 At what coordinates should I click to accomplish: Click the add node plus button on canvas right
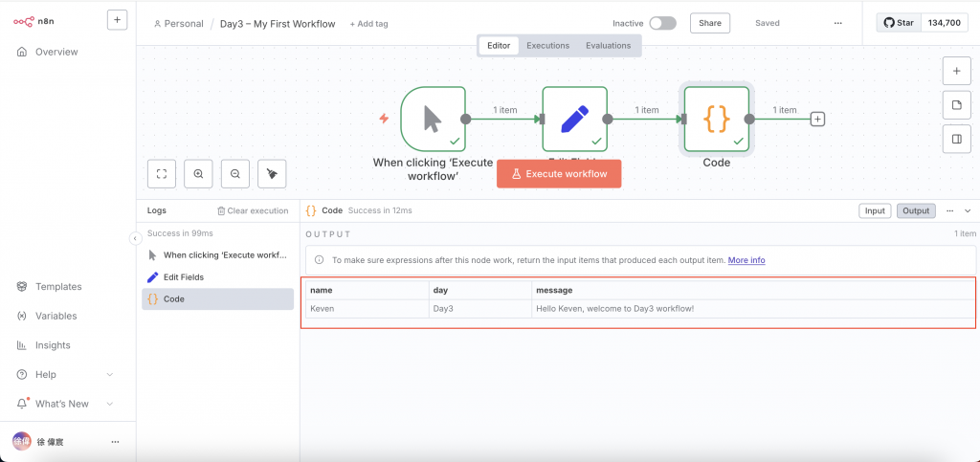click(956, 71)
